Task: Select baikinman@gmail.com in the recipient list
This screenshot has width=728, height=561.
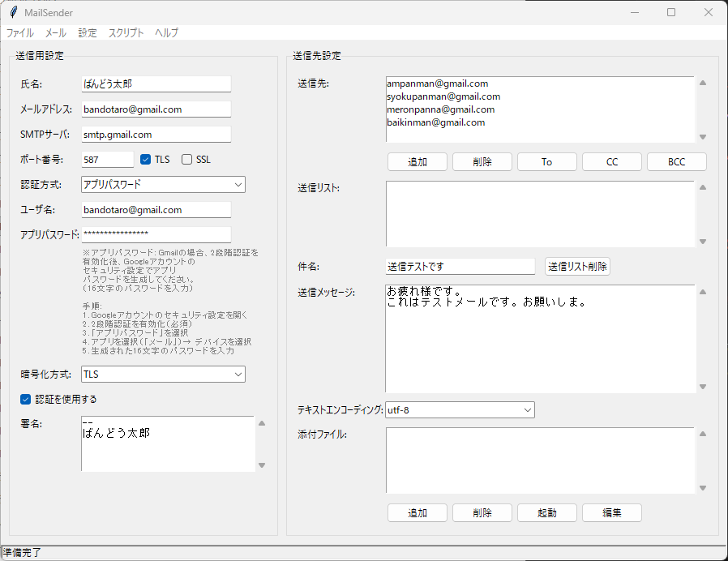Action: 435,122
